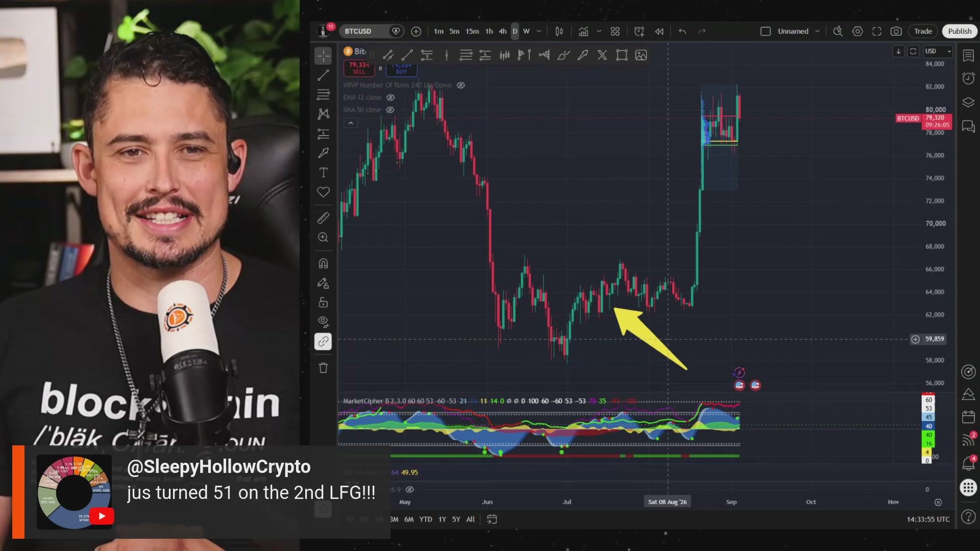The width and height of the screenshot is (980, 551).
Task: Open the alerts panel on right sidebar
Action: pos(968,78)
